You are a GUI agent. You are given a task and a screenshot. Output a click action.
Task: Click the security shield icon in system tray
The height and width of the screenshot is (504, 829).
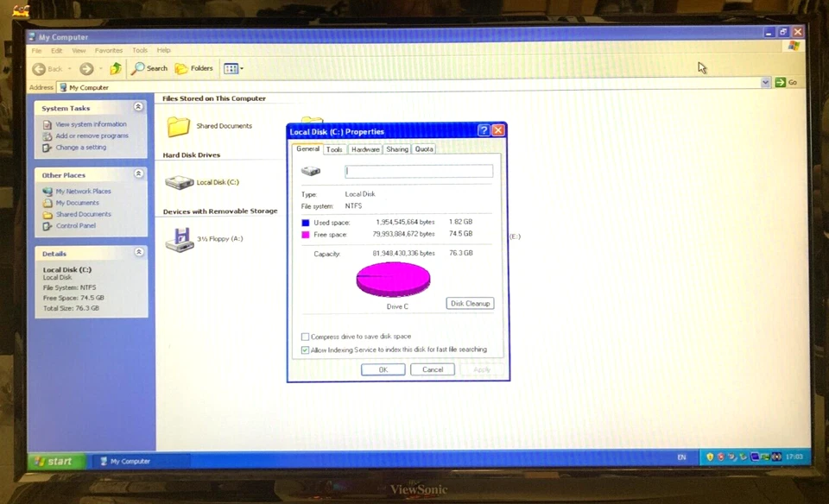(710, 457)
